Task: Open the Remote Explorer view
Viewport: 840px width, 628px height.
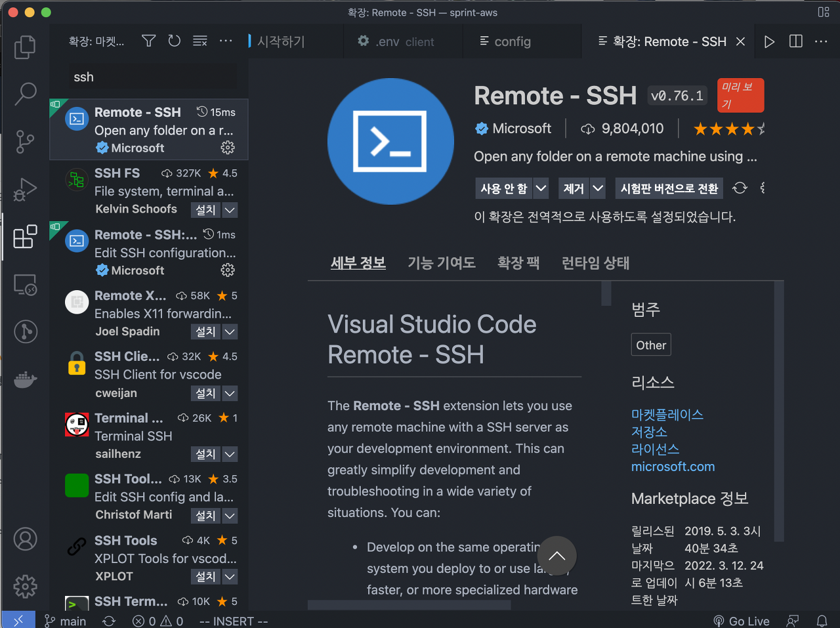Action: click(25, 284)
